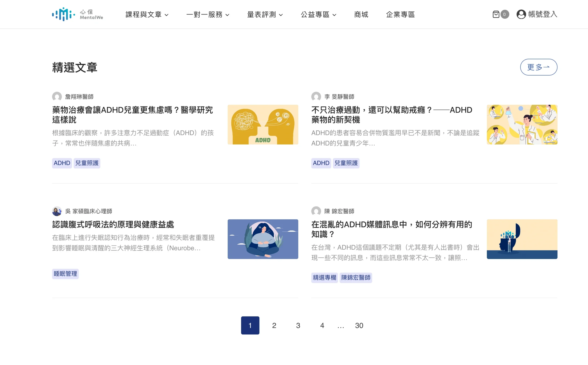Image resolution: width=588 pixels, height=365 pixels.
Task: Click the MentalWe logo icon
Action: [63, 14]
